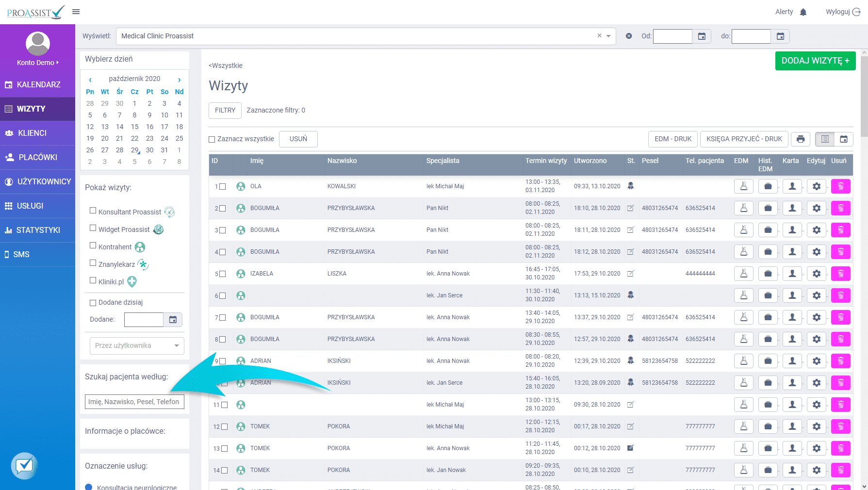Click the Od date input field
The image size is (868, 490).
point(672,36)
